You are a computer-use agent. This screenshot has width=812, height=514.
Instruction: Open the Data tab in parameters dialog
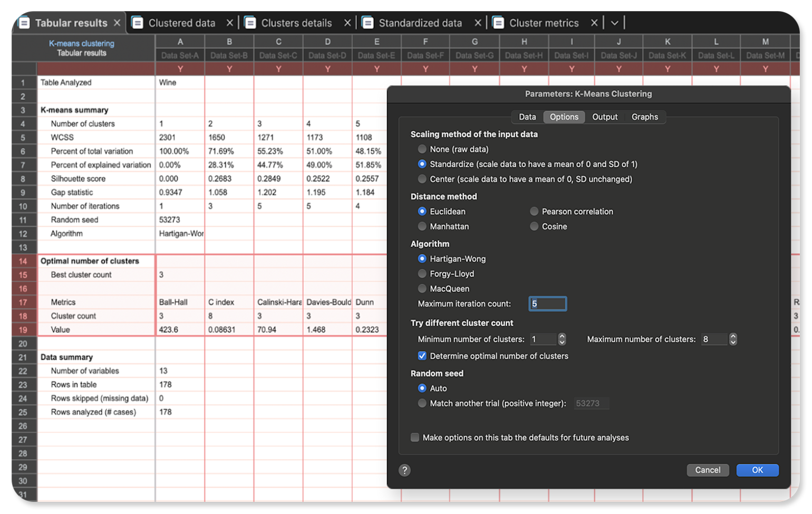[527, 117]
